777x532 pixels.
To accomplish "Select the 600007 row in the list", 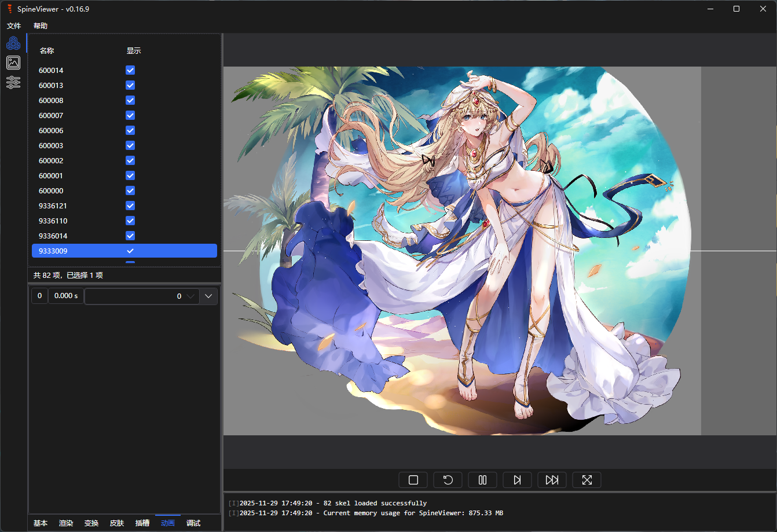I will (51, 115).
